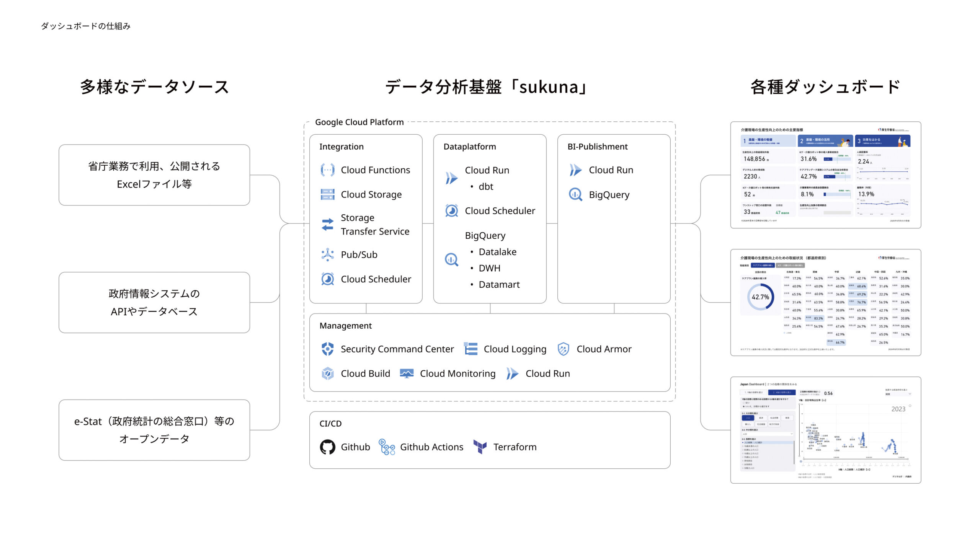Click the Cloud Build icon
Image resolution: width=980 pixels, height=551 pixels.
[327, 373]
